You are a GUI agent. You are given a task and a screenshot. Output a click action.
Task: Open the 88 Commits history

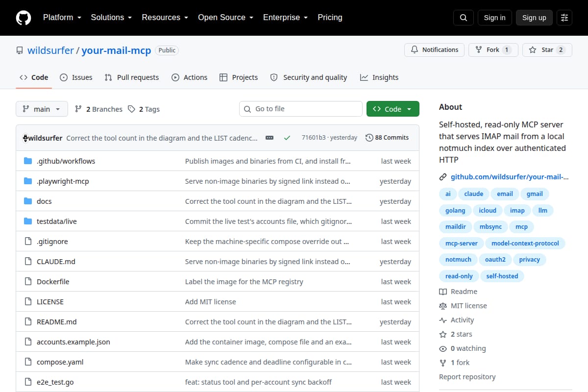[x=387, y=138]
